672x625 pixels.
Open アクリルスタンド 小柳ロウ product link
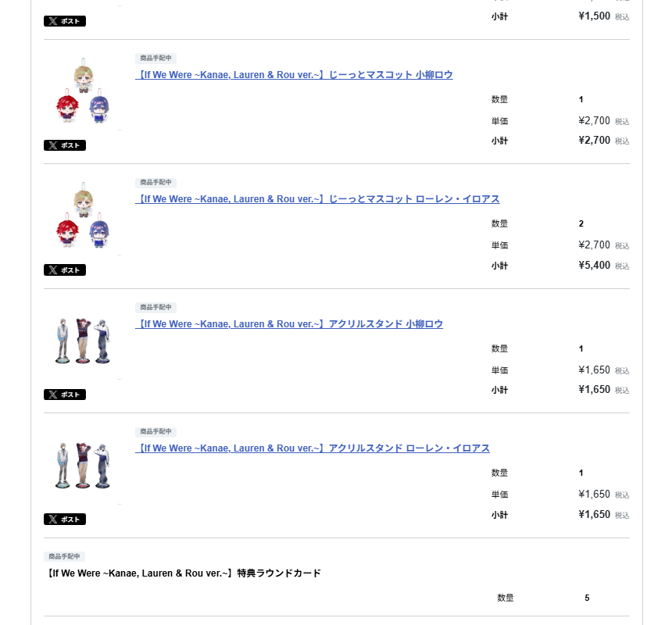point(289,324)
